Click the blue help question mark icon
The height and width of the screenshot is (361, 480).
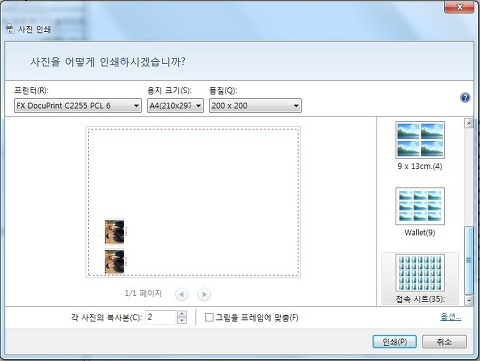(465, 98)
